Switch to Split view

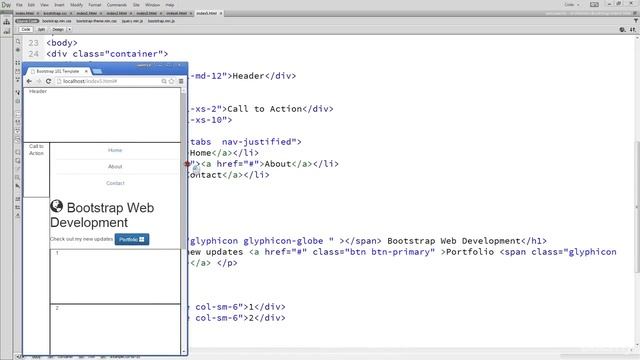[41, 29]
